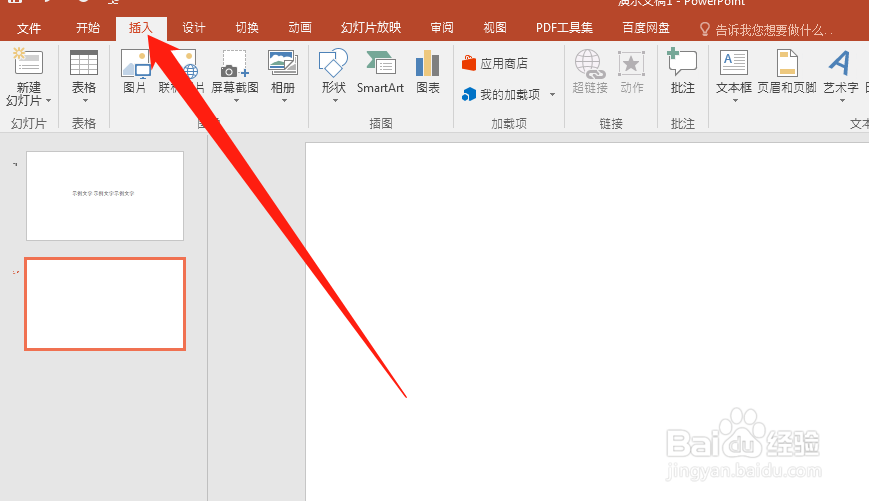Screen dimensions: 869x501
Task: Click the Screenshot (屏幕截图) icon
Action: point(235,63)
